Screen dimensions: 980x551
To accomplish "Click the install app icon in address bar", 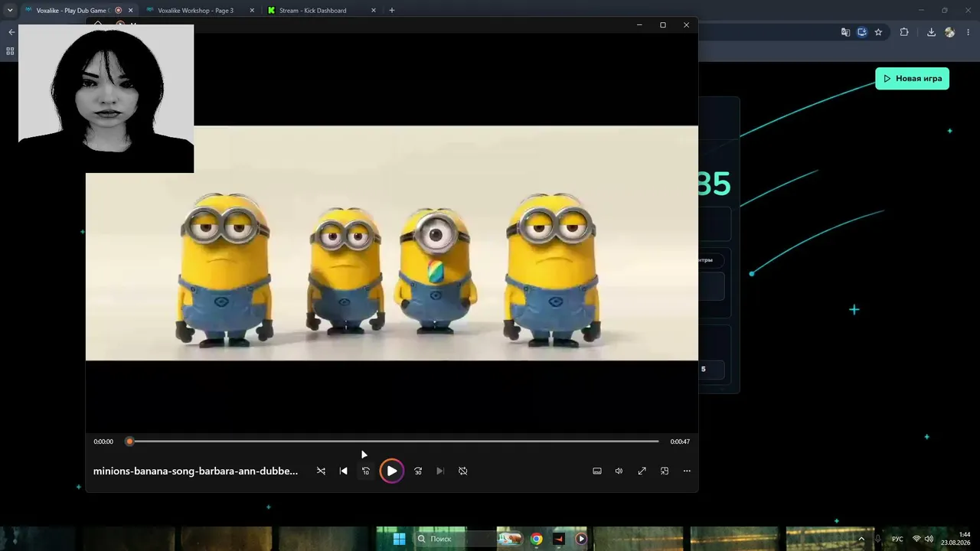I will click(862, 32).
